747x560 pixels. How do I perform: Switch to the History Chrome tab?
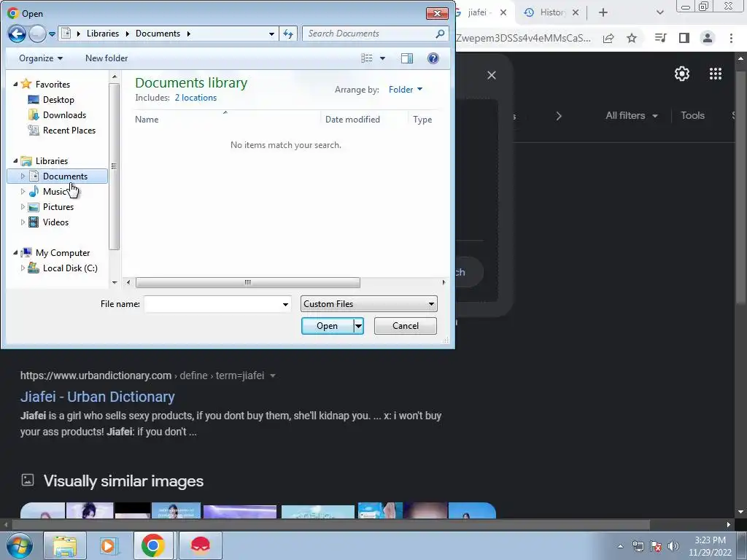[551, 12]
